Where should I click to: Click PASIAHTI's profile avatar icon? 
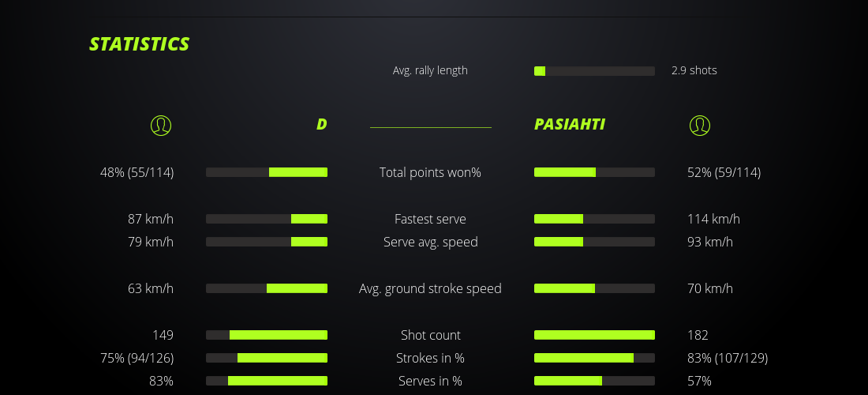point(700,125)
